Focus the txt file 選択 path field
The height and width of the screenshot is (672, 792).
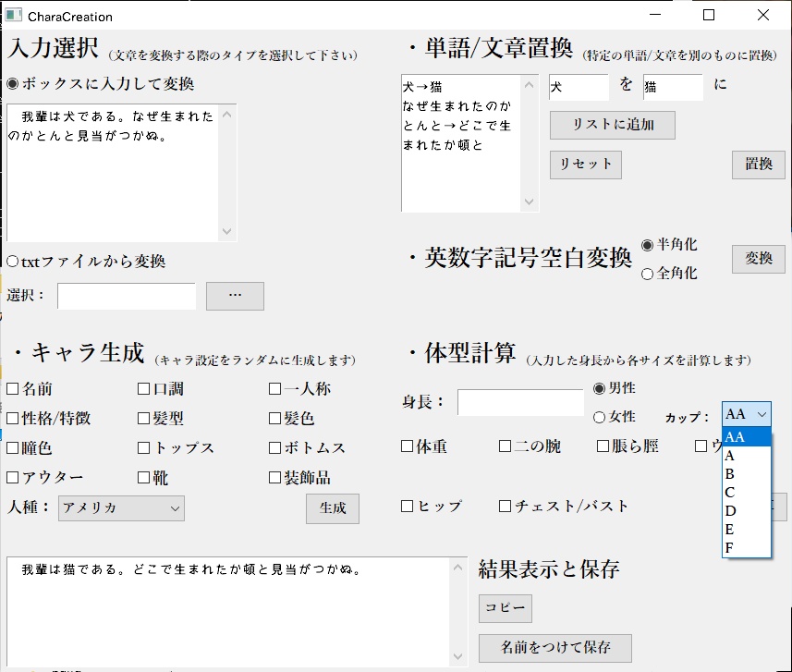click(x=127, y=296)
